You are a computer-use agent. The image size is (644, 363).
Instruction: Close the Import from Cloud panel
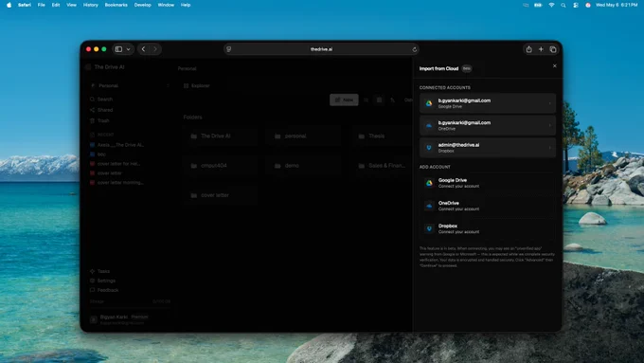click(x=554, y=65)
